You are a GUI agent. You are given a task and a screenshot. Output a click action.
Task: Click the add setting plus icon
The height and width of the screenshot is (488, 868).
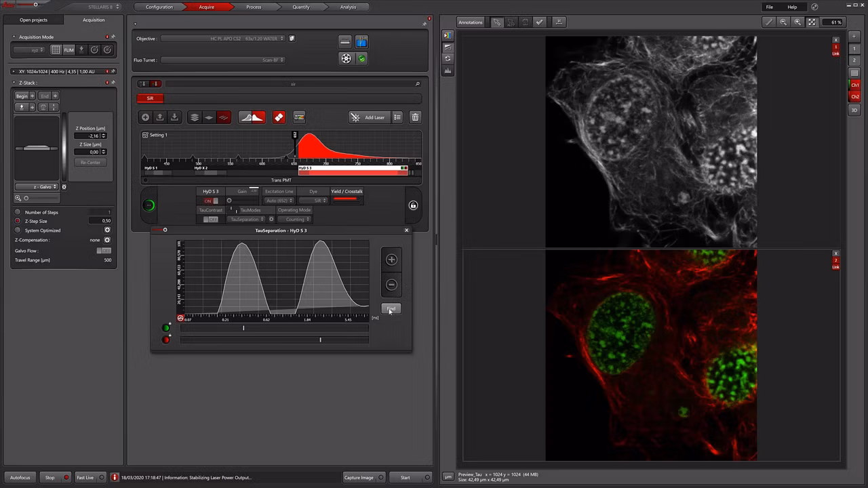point(145,117)
